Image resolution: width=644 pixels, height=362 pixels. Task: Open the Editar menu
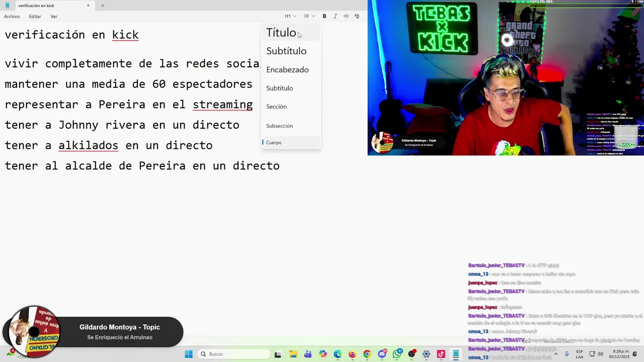(35, 17)
